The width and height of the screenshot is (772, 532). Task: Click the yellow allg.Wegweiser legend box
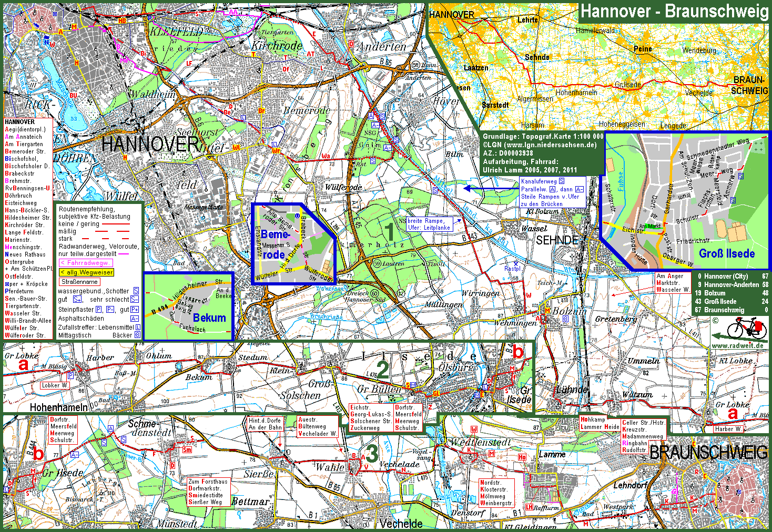pyautogui.click(x=86, y=272)
